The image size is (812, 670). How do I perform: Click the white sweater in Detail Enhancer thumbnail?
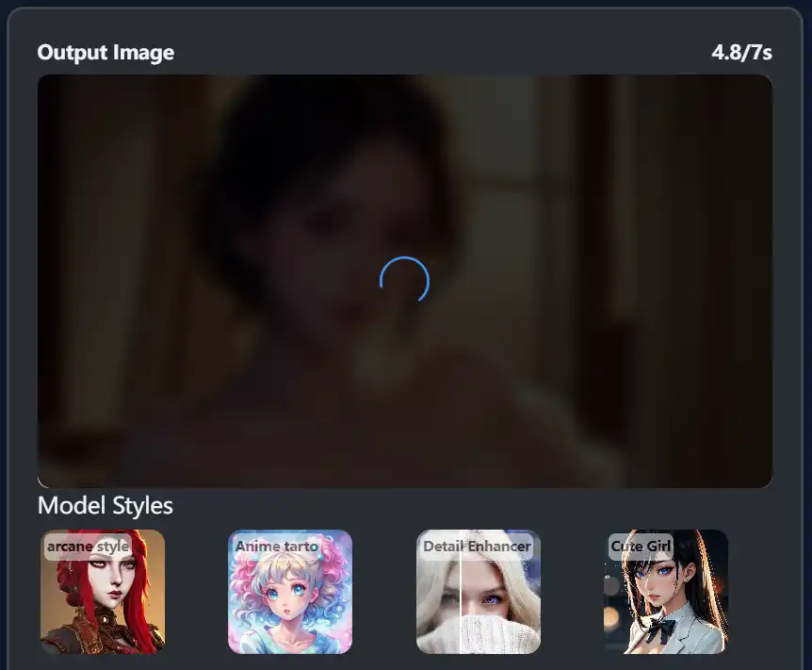[480, 633]
